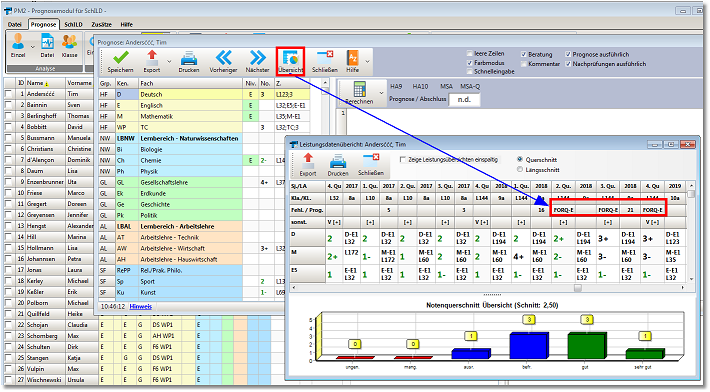The height and width of the screenshot is (392, 710).
Task: Open the Übersicht chart overview
Action: coord(290,58)
